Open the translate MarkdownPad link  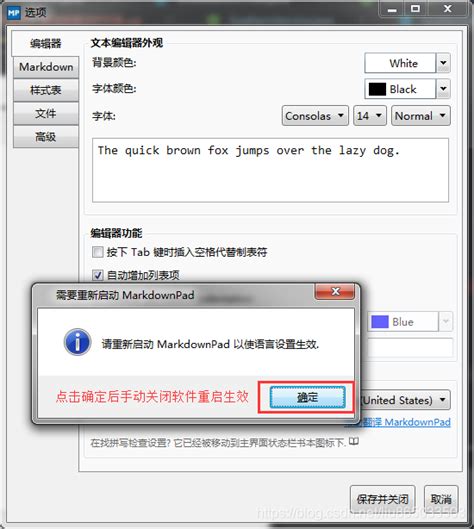coord(397,422)
